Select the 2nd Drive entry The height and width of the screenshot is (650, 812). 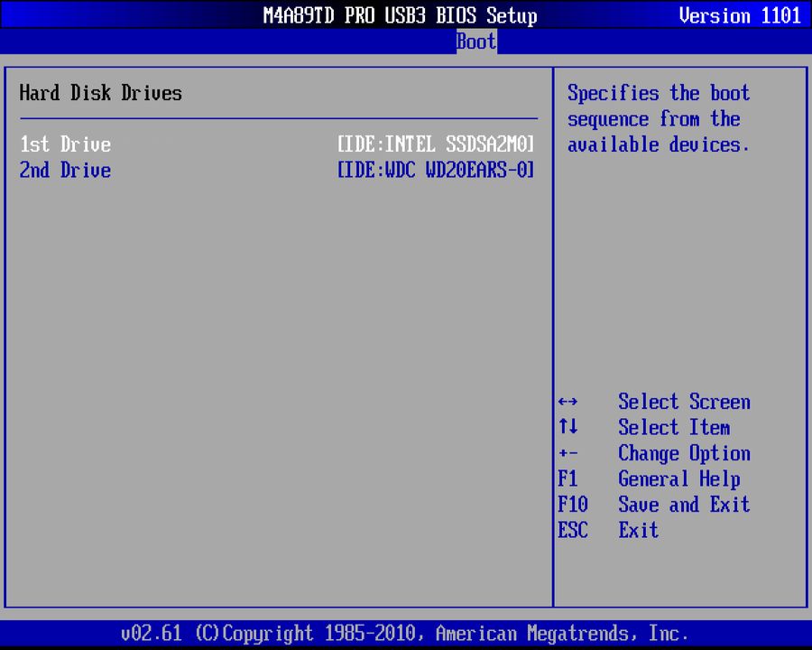(x=64, y=170)
